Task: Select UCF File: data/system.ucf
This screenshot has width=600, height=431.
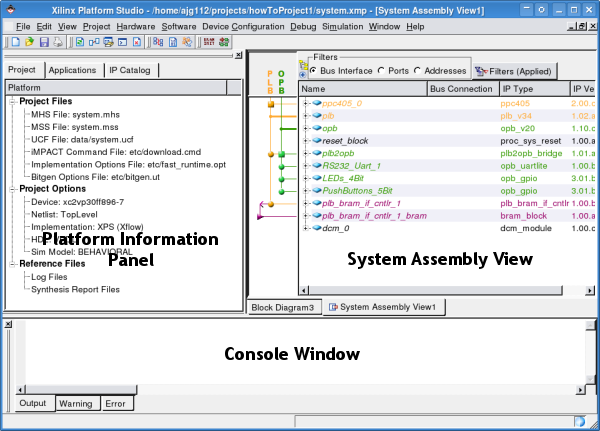Action: 82,139
